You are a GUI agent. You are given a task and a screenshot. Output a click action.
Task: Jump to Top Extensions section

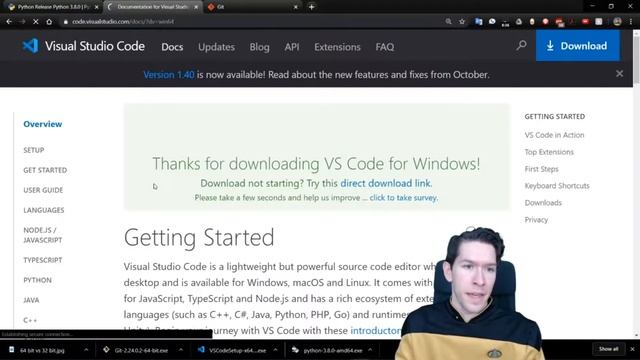coord(549,152)
